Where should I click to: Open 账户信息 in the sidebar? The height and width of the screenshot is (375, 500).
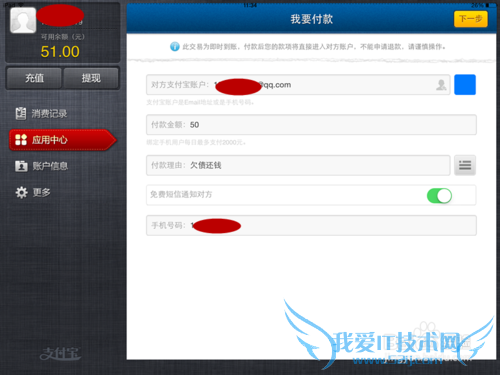[x=42, y=166]
